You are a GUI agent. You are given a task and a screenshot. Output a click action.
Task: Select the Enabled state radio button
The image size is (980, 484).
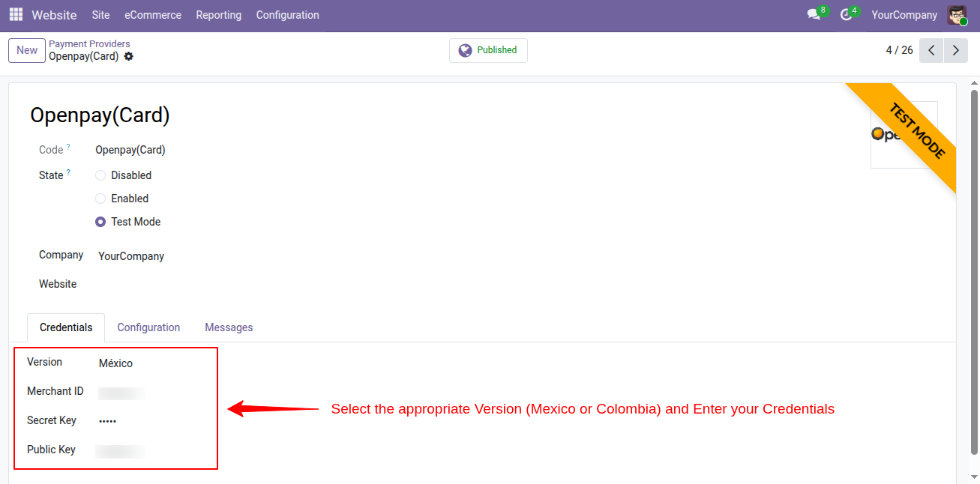pyautogui.click(x=100, y=199)
